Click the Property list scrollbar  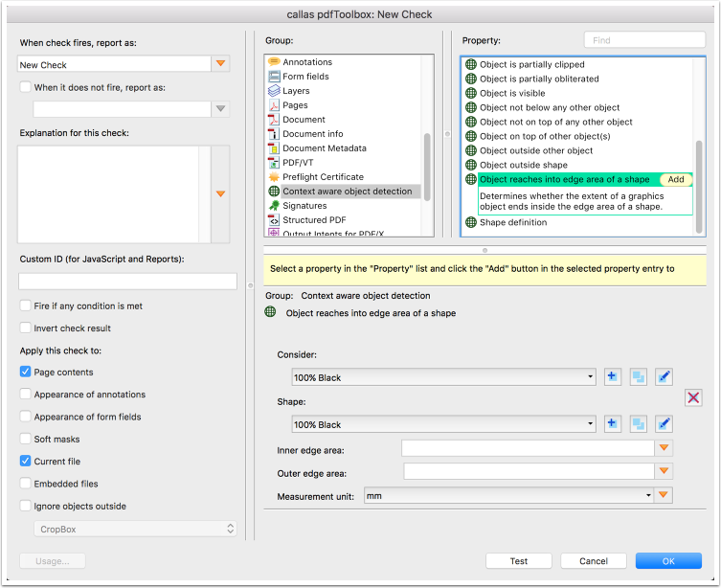pyautogui.click(x=699, y=187)
